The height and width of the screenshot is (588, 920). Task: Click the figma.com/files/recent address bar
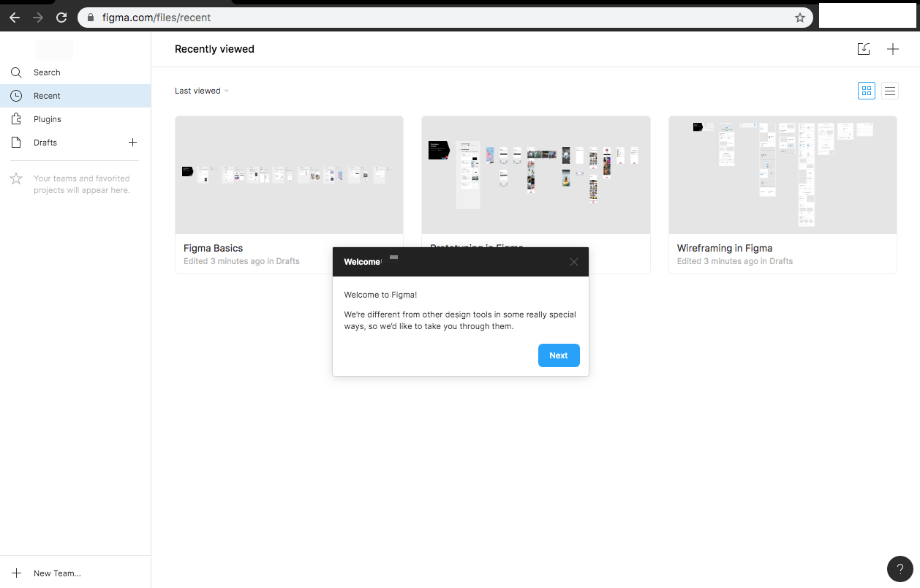point(445,17)
